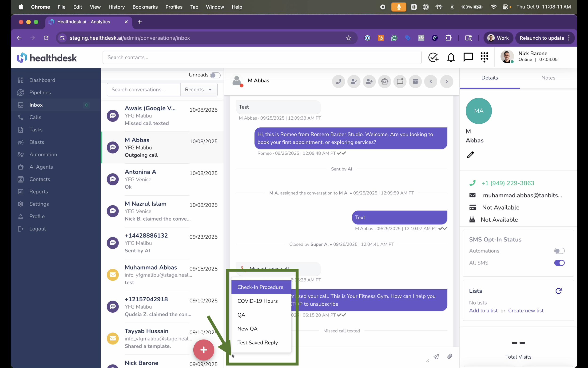
Task: Click the bot icon in conversation header
Action: point(384,81)
